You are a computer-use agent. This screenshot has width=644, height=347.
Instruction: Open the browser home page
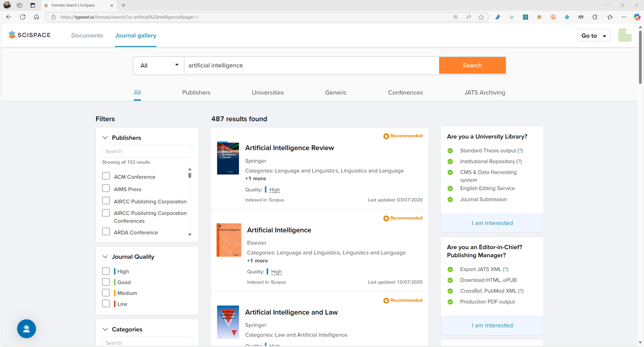(36, 17)
